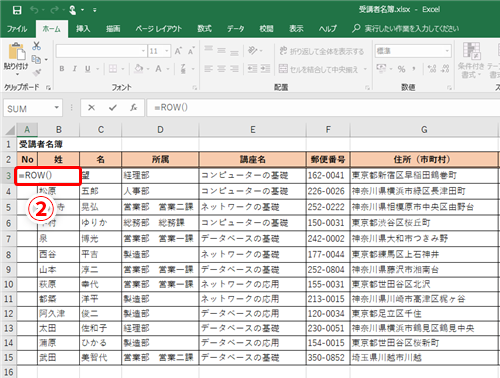Screen dimensions: 500x378
Task: Click the Align Right icon
Action: coord(234,69)
